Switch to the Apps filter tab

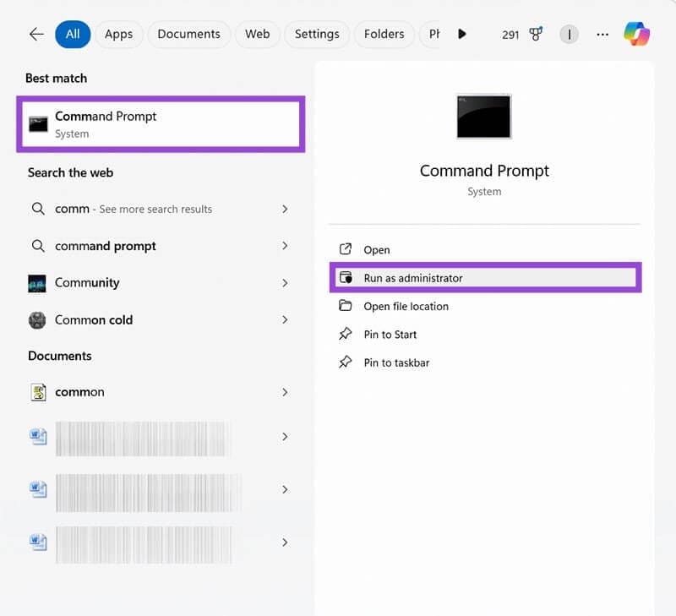point(118,34)
